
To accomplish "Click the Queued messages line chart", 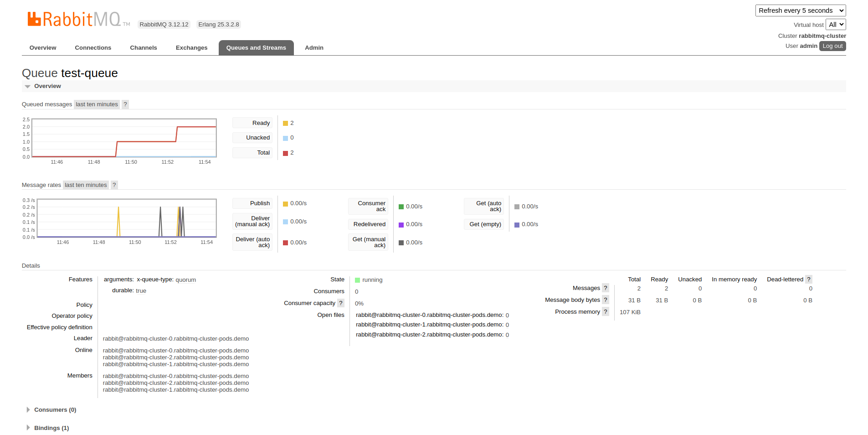I will (124, 138).
